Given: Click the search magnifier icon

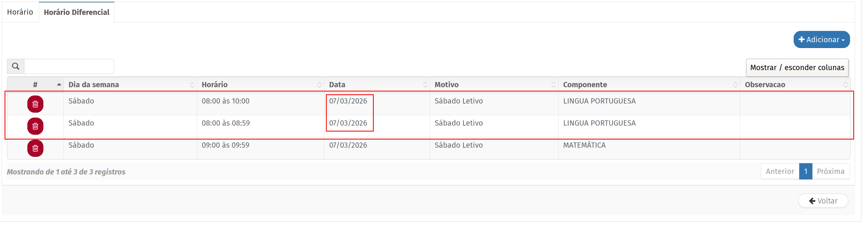Looking at the screenshot, I should coord(15,66).
